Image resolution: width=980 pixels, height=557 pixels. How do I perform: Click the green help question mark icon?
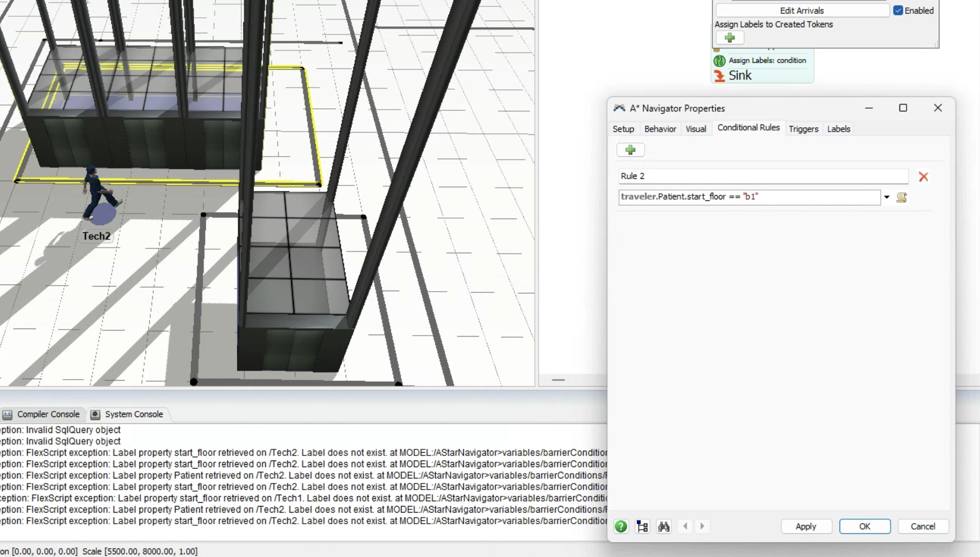(x=621, y=527)
